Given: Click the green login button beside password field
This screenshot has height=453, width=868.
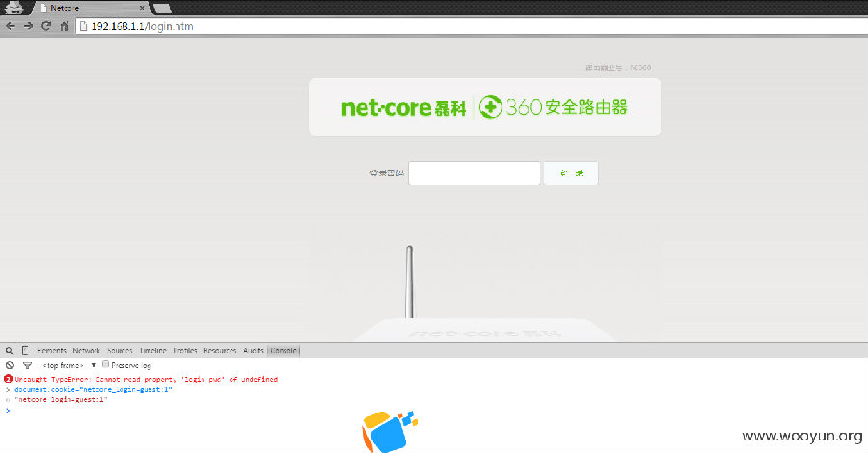Looking at the screenshot, I should pos(571,173).
